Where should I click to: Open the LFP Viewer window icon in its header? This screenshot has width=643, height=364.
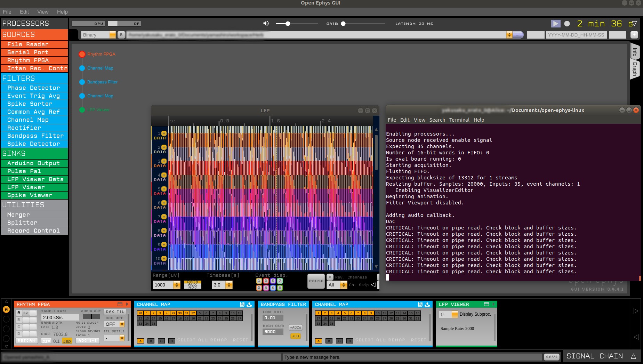click(x=487, y=304)
